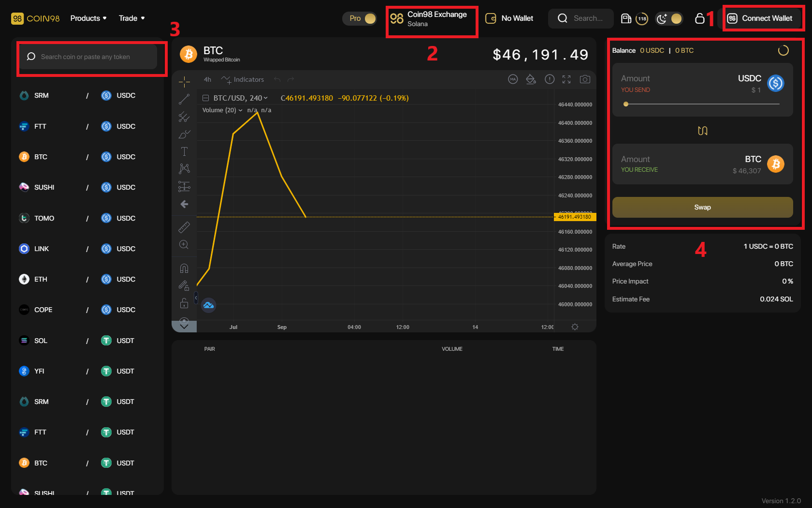Select the SOL / USDT pair
Image resolution: width=812 pixels, height=508 pixels.
pos(87,341)
